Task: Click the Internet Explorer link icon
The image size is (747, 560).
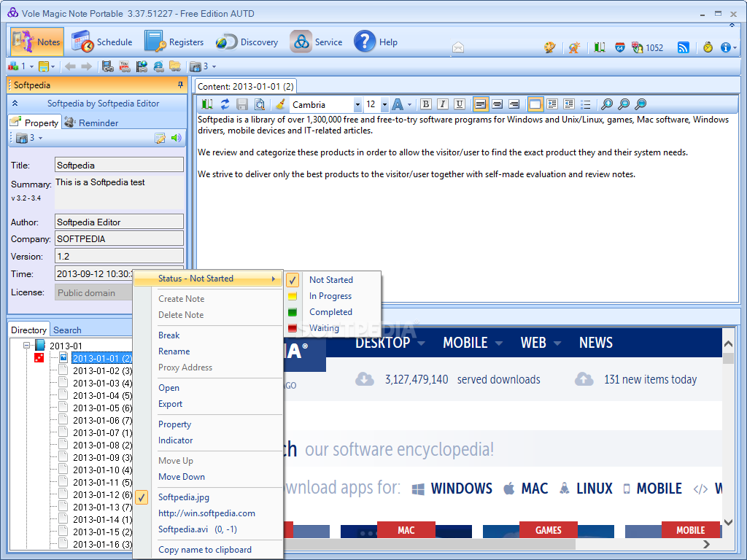Action: tap(158, 66)
